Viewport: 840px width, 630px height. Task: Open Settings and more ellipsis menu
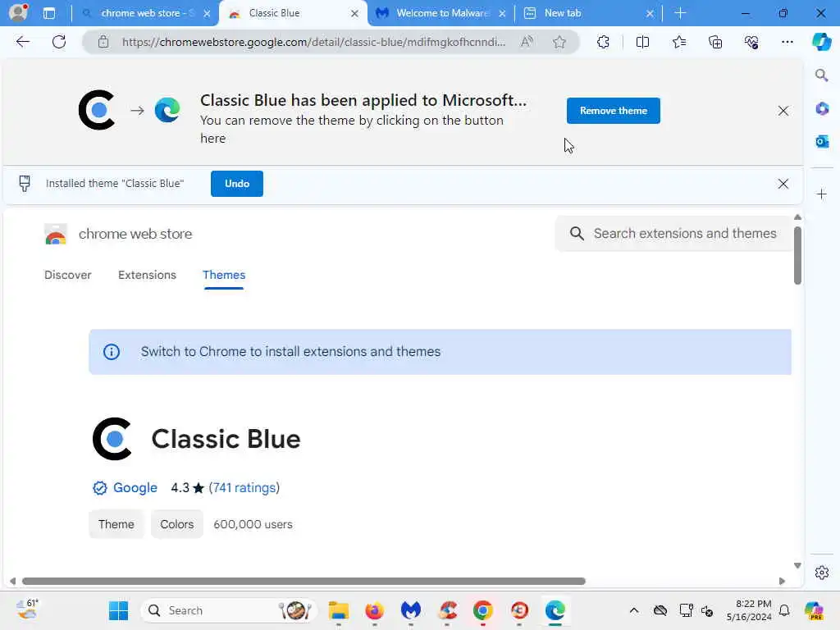(787, 42)
